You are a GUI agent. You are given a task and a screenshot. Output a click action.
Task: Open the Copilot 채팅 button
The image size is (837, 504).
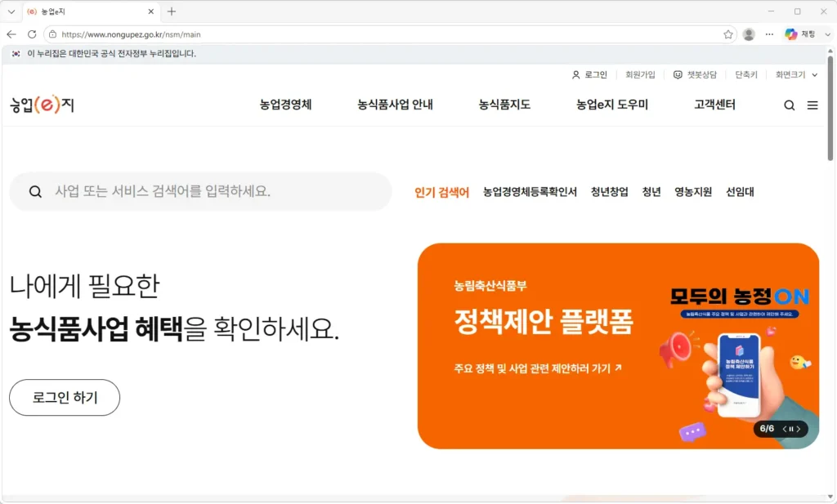point(799,34)
